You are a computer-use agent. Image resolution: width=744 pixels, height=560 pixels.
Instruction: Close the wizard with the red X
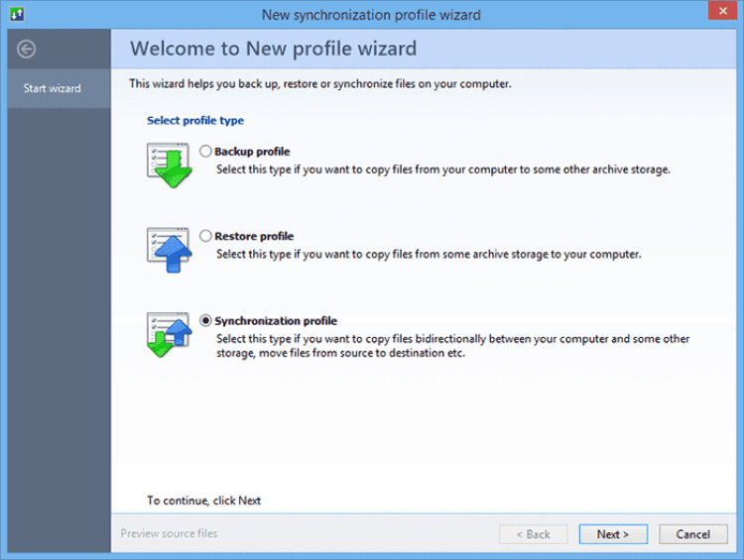click(x=722, y=11)
